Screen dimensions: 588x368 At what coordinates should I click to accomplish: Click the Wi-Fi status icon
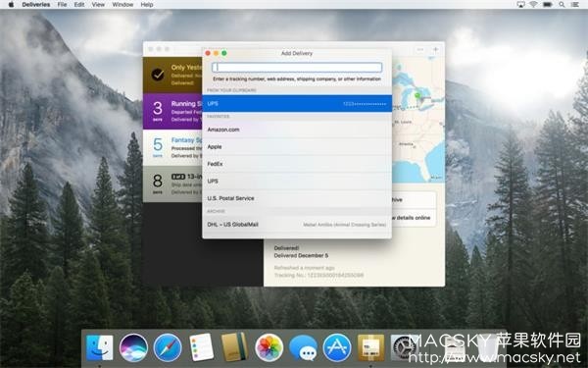click(533, 5)
